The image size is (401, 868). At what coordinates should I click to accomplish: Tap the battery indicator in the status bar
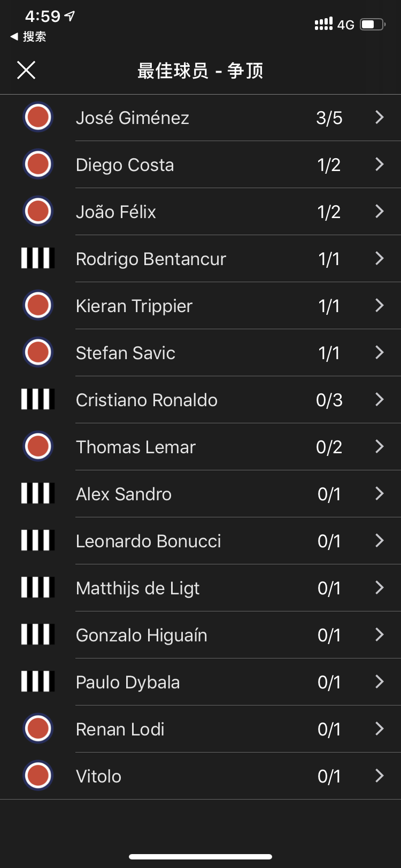click(372, 25)
